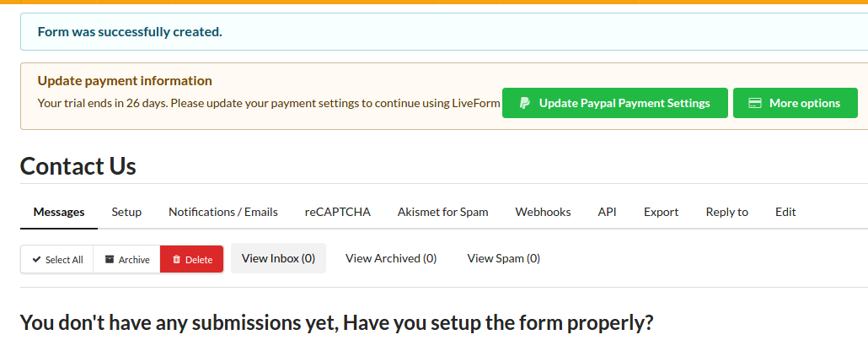Click the PayPal logo icon
The image size is (868, 351).
tap(525, 103)
